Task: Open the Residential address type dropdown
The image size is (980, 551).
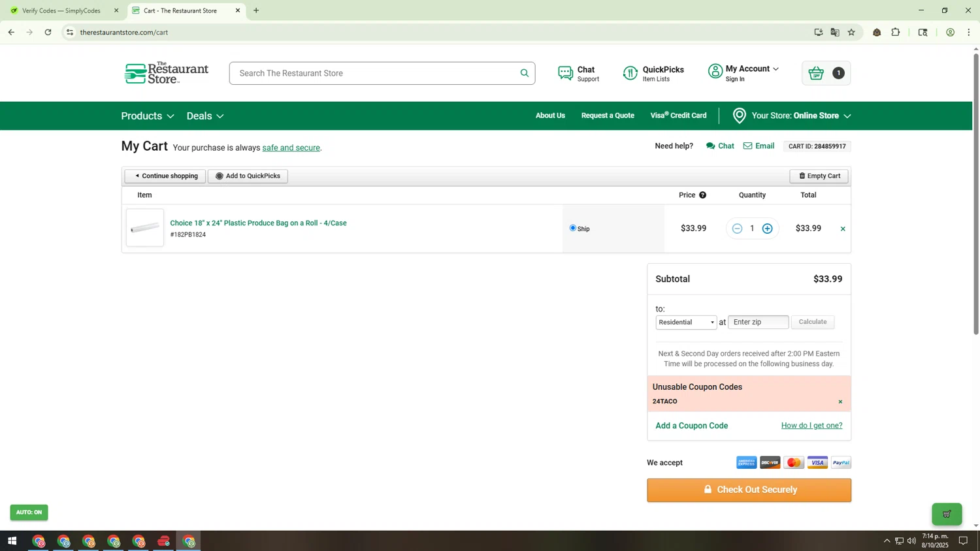Action: click(x=686, y=323)
